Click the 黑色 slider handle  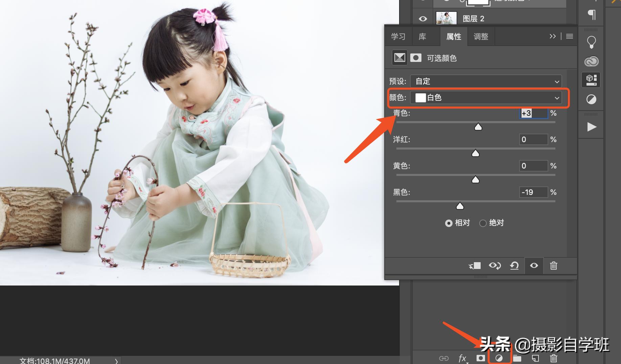coord(460,206)
